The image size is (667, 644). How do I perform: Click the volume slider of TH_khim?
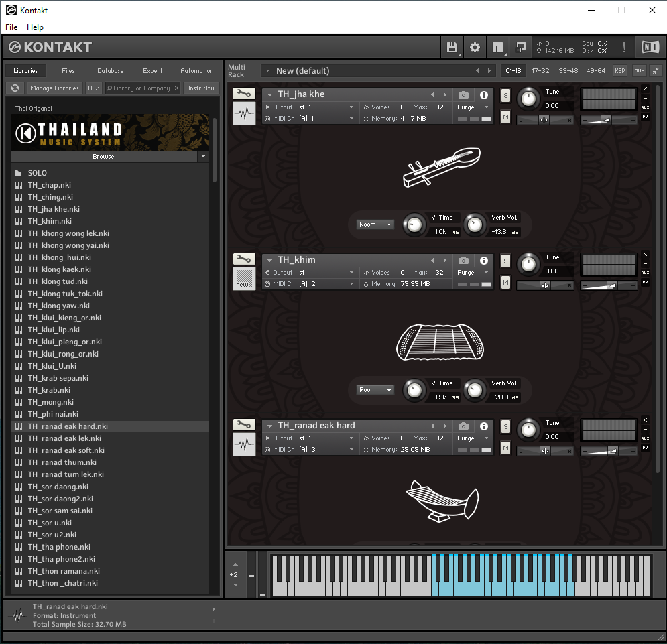(609, 285)
